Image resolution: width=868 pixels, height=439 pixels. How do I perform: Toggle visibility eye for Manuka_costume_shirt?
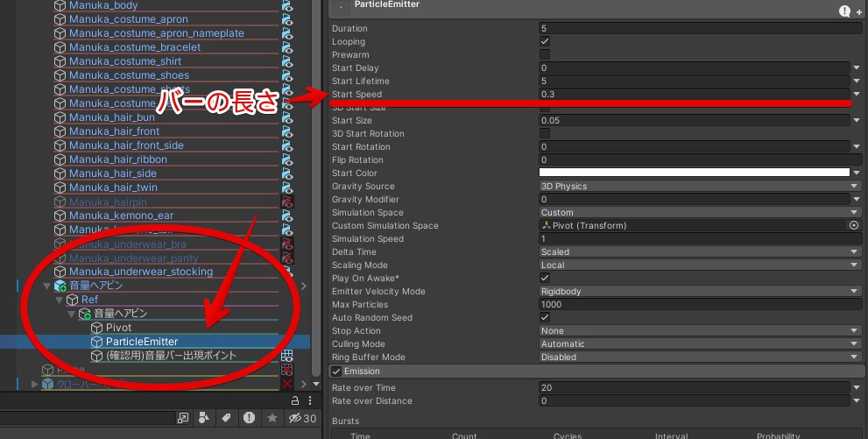coord(286,61)
